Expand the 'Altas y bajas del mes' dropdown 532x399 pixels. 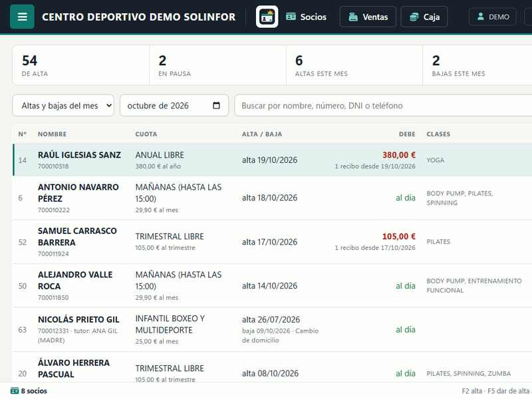tap(63, 106)
